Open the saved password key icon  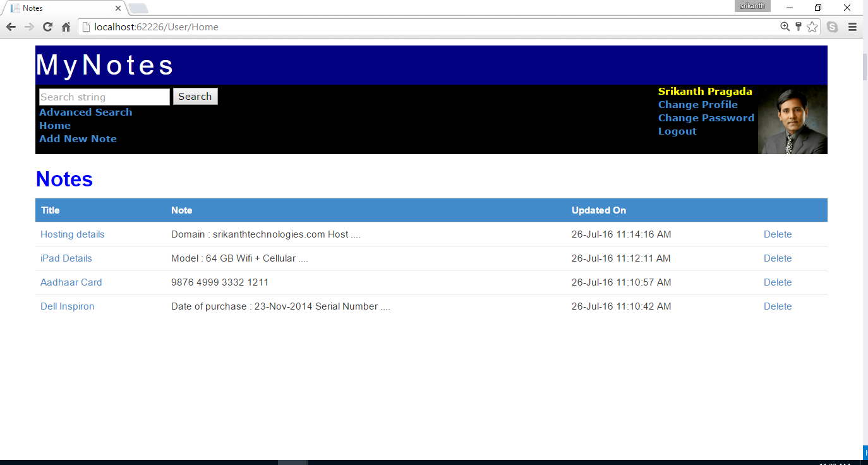click(x=799, y=27)
